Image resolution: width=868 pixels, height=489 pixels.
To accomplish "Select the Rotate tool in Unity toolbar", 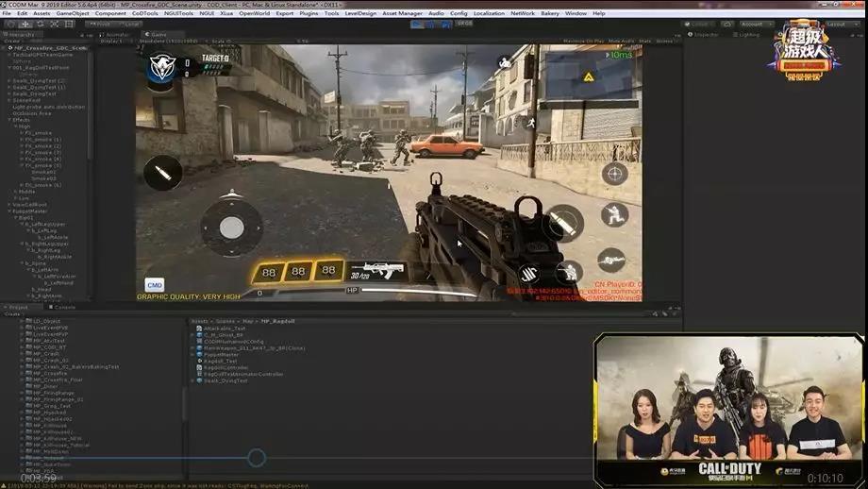I will (x=40, y=24).
